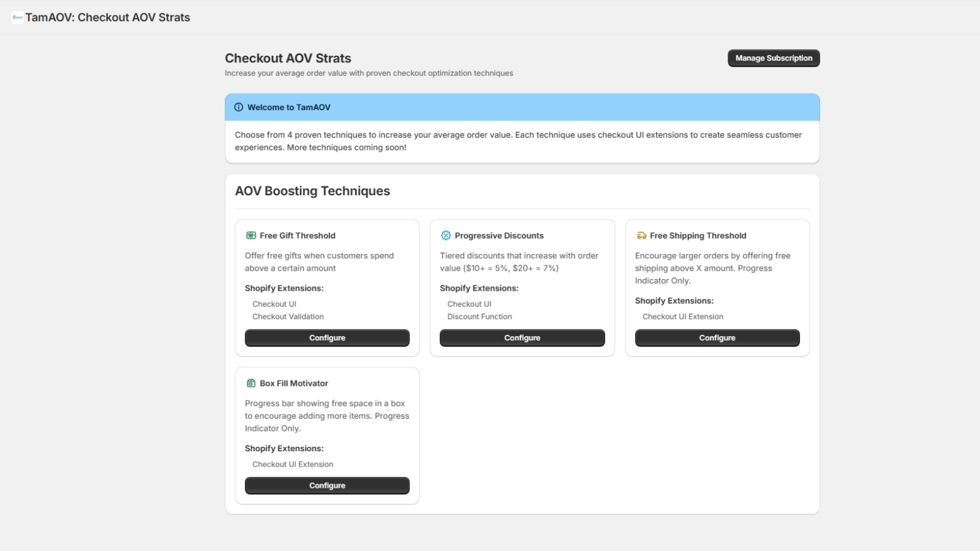Configure the Free Shipping Threshold technique
This screenshot has width=980, height=551.
pyautogui.click(x=717, y=338)
